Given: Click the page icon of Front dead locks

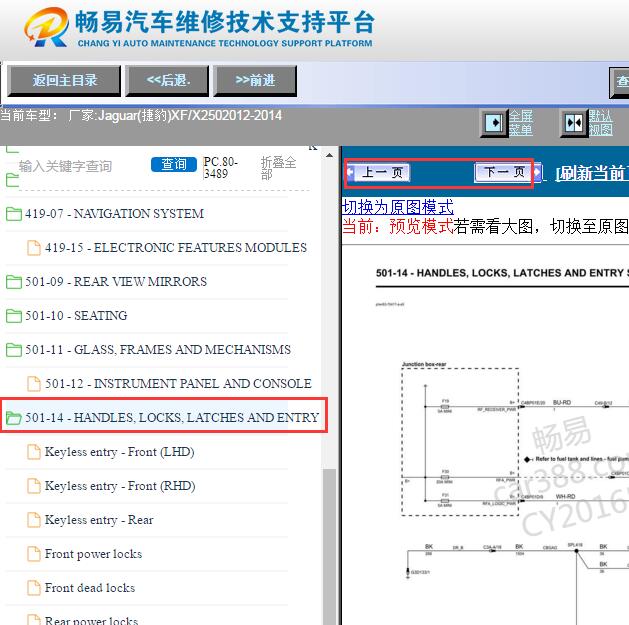Looking at the screenshot, I should click(x=34, y=588).
